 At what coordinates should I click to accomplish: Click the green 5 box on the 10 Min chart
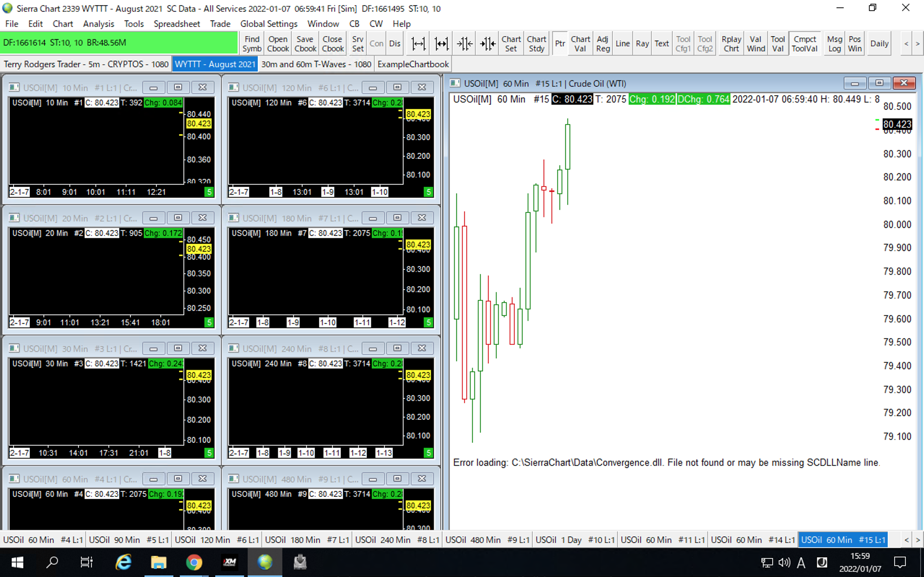pyautogui.click(x=209, y=192)
